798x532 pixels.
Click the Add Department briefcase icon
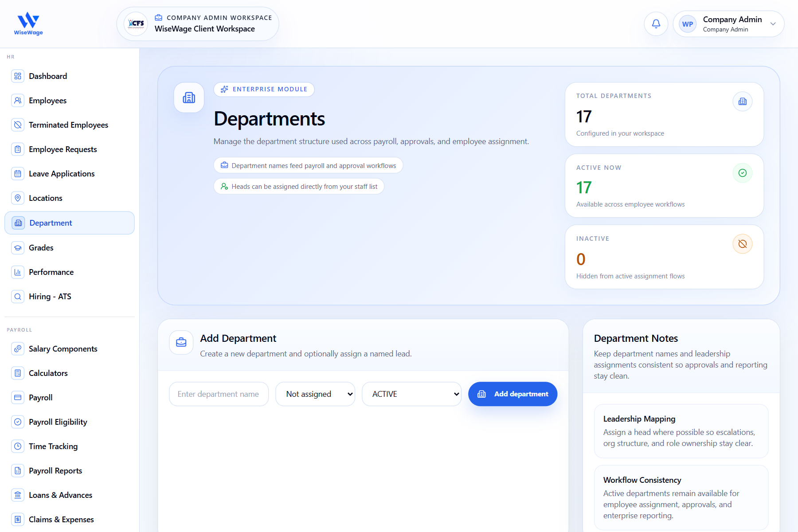point(181,343)
